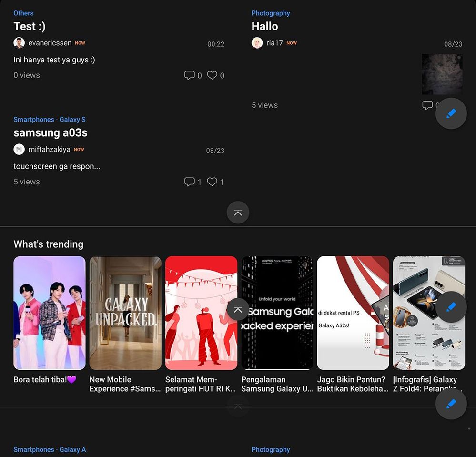Tap the comment icon on the "Hallo" post
The image size is (476, 457).
[427, 105]
